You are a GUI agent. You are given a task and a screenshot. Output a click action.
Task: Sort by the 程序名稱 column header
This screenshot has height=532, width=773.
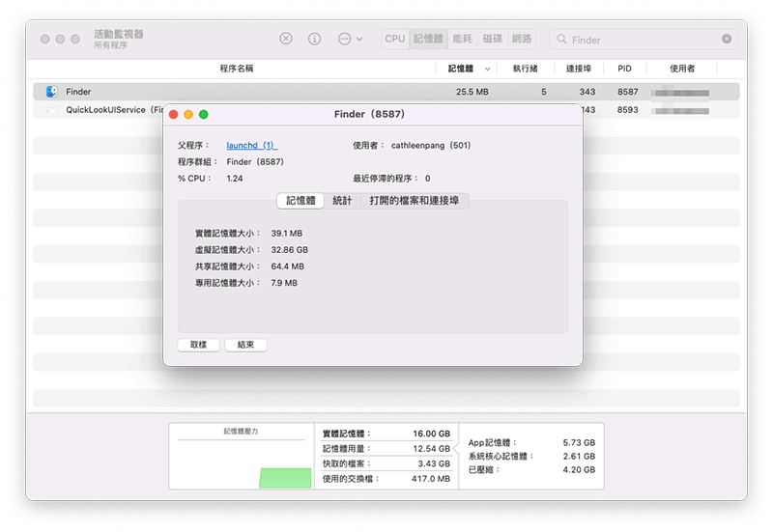(237, 69)
